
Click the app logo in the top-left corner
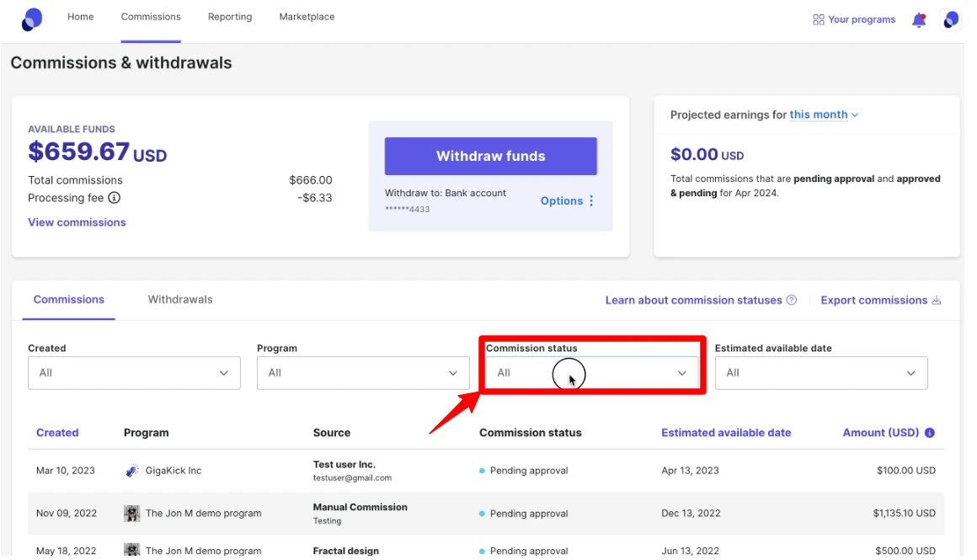coord(32,19)
